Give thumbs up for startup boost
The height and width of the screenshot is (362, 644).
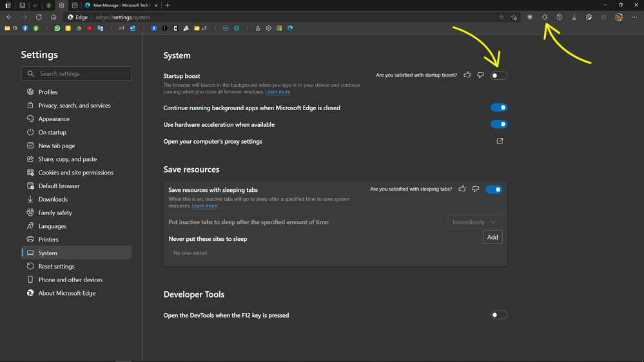click(467, 75)
